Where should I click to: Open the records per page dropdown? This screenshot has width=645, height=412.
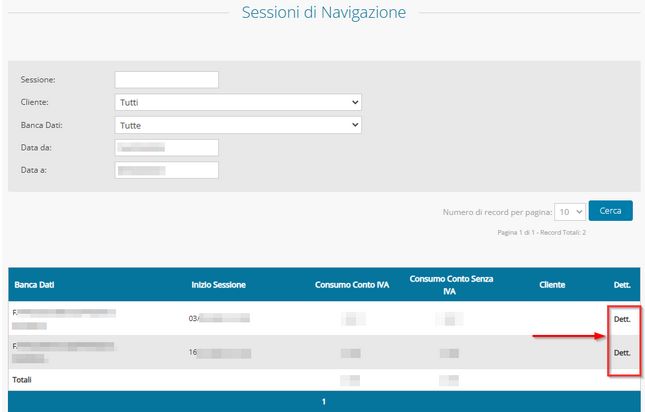tap(570, 212)
